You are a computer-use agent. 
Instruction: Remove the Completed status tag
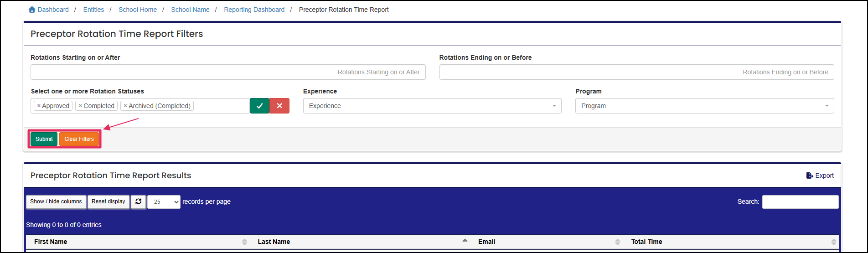[80, 106]
